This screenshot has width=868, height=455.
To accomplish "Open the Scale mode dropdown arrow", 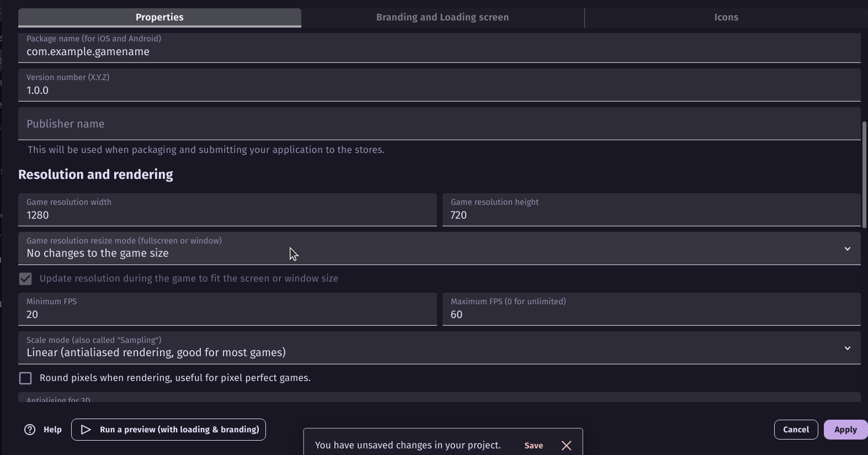I will tap(847, 348).
